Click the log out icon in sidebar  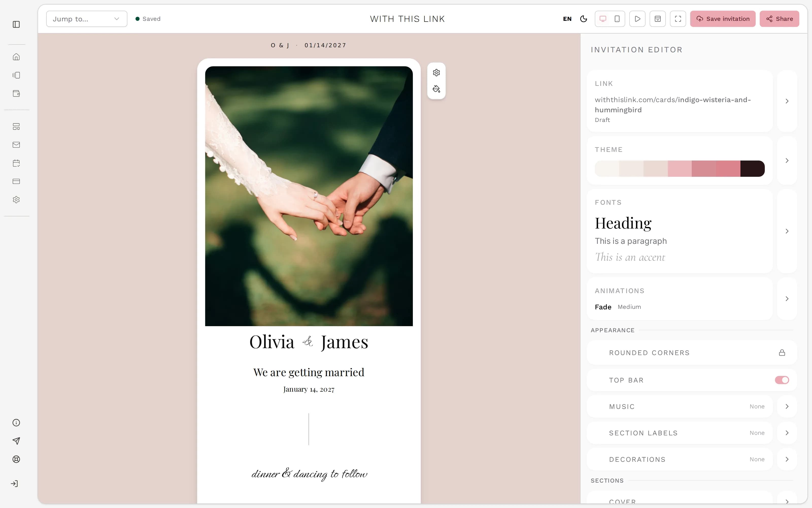click(14, 483)
